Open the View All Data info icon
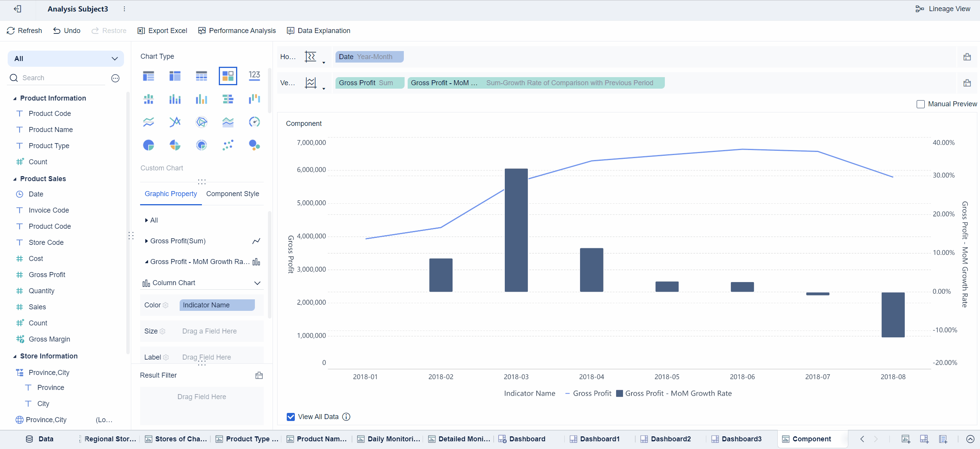This screenshot has width=980, height=449. click(346, 417)
